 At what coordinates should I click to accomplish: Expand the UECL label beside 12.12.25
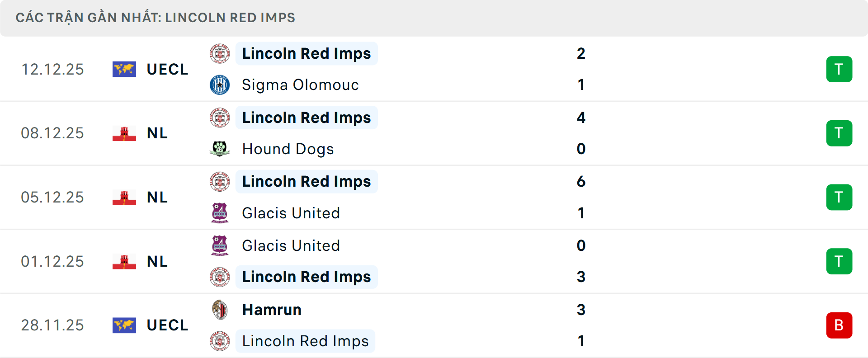point(167,69)
